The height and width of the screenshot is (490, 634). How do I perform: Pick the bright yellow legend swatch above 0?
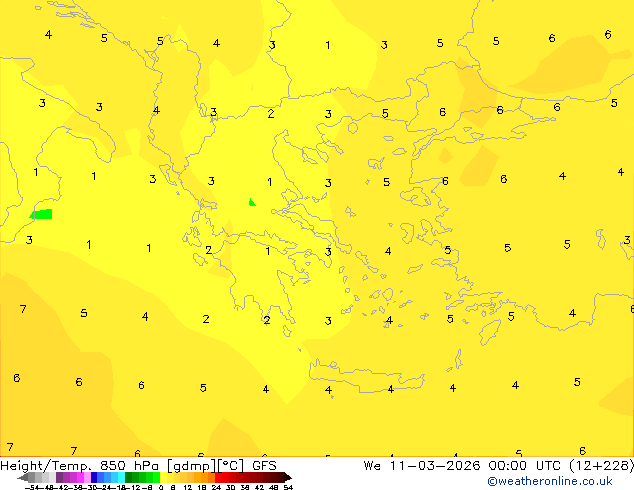[163, 477]
